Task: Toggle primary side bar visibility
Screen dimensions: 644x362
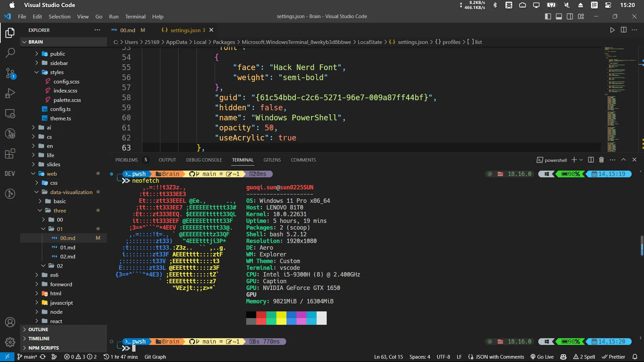Action: pos(548,16)
